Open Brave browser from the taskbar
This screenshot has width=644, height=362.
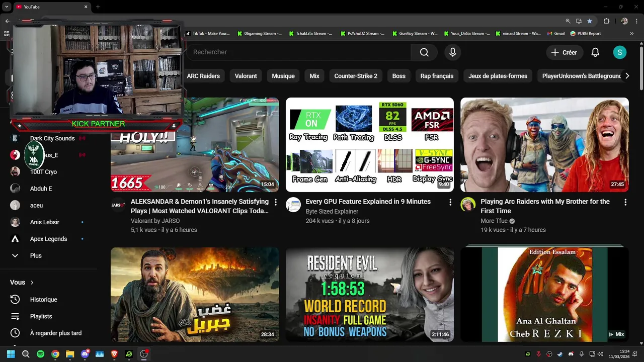pyautogui.click(x=114, y=354)
